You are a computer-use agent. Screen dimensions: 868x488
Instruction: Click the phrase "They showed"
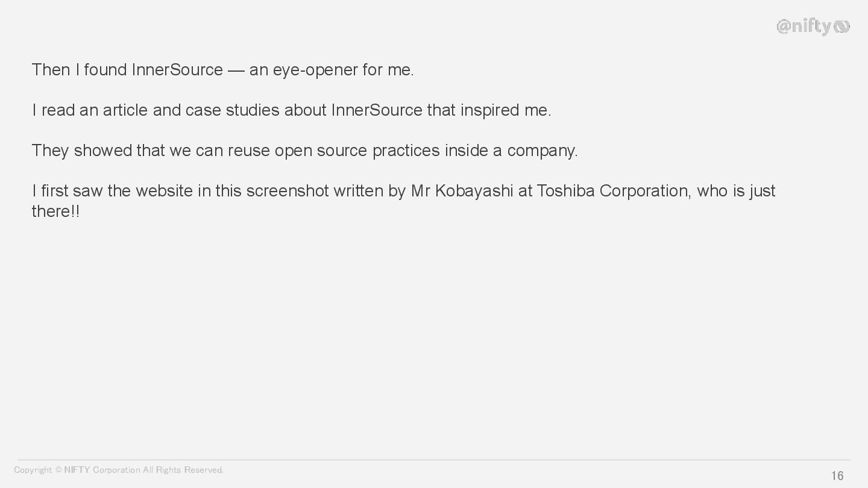pos(81,151)
